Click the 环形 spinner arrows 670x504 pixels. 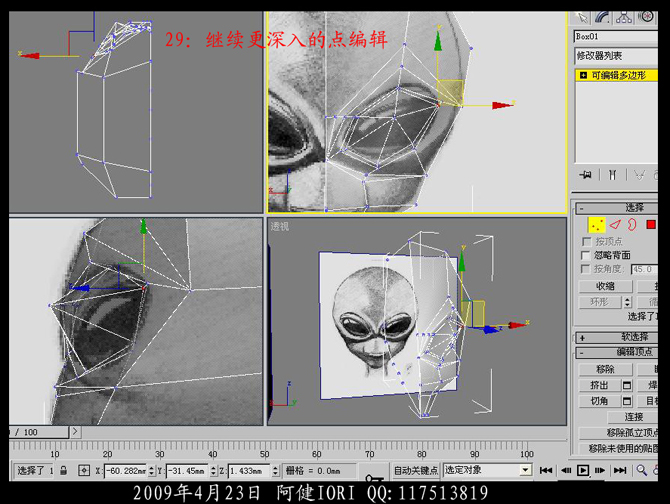pyautogui.click(x=627, y=302)
